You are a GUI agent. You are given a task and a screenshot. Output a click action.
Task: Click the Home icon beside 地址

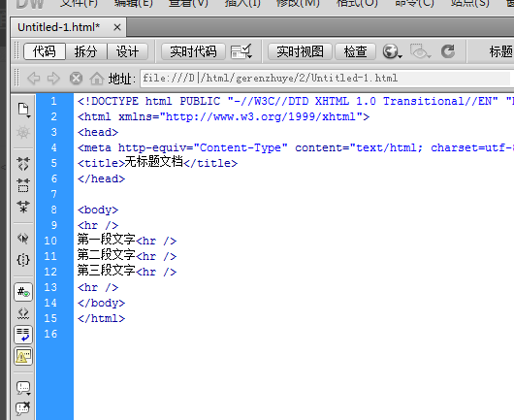[97, 79]
